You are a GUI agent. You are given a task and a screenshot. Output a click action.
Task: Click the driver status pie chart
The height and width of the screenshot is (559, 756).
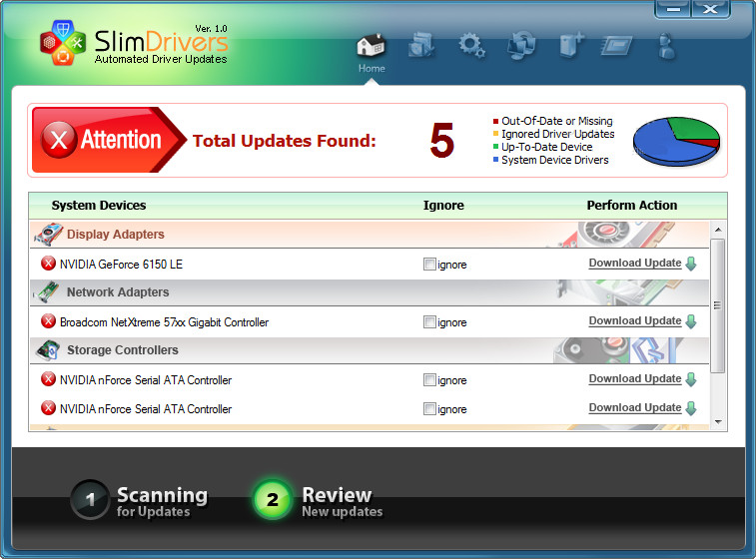[x=676, y=141]
